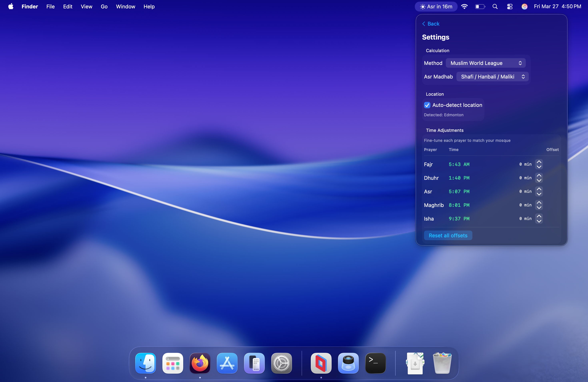
Task: Decrease Maghrib offset with down arrow
Action: [x=539, y=208]
